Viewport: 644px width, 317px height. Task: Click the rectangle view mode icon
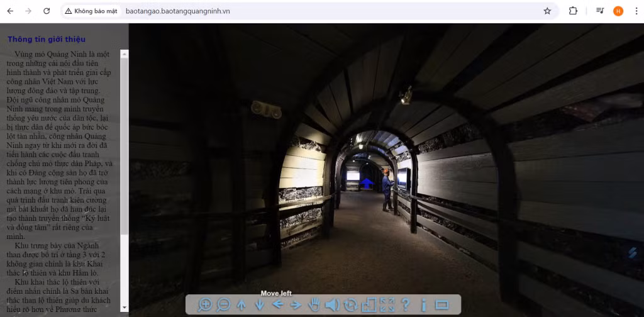pyautogui.click(x=442, y=304)
